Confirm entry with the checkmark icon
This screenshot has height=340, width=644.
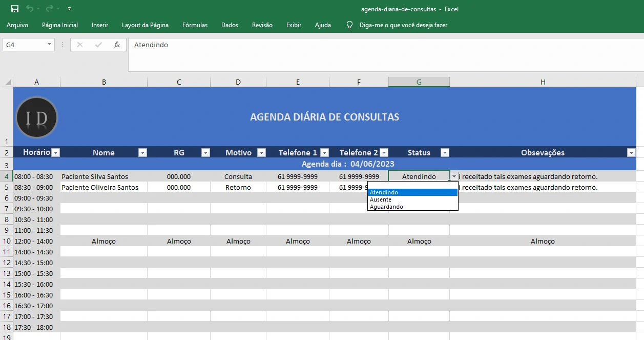(98, 45)
